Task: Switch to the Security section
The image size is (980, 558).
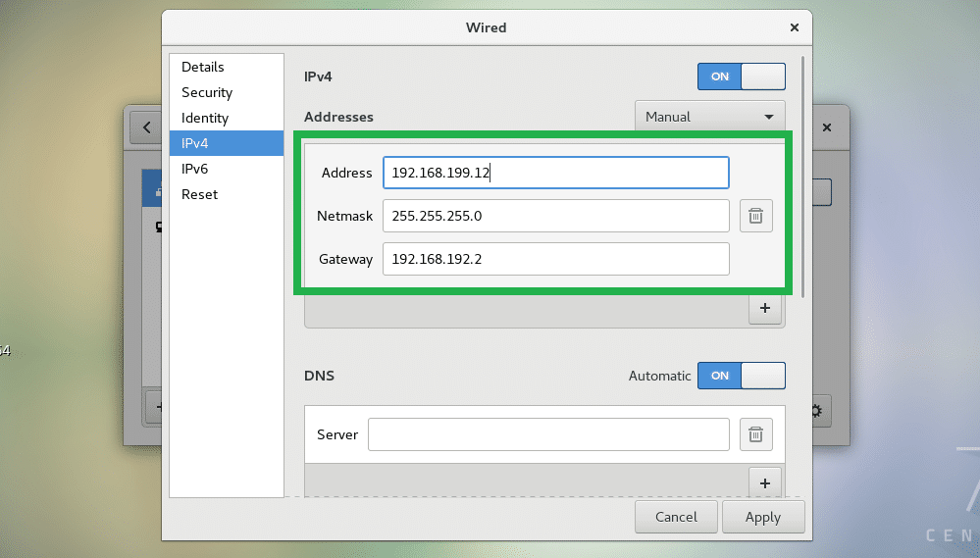Action: 207,92
